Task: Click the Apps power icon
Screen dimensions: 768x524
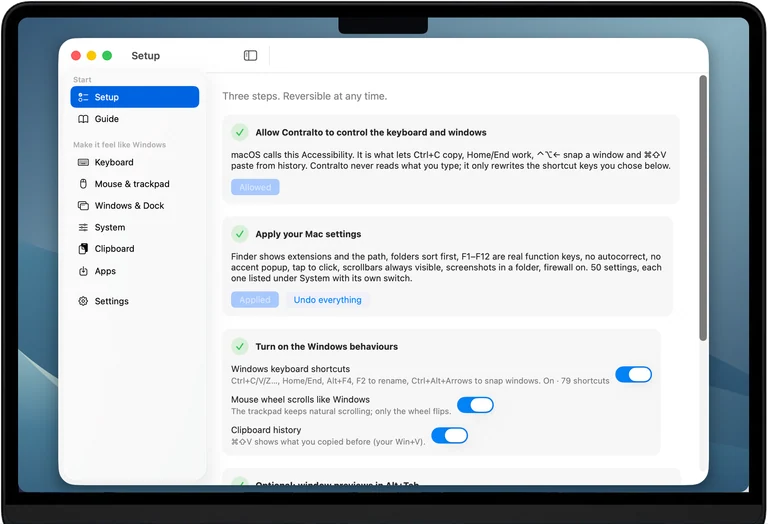Action: (x=83, y=271)
